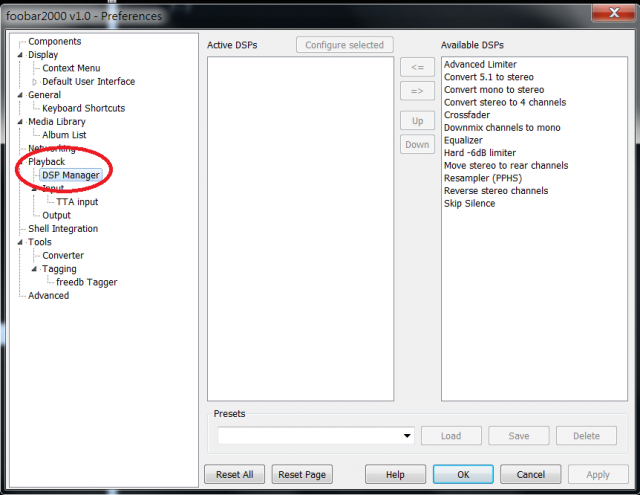Click the Cancel button
Screen dimensions: 640x495
pyautogui.click(x=531, y=475)
